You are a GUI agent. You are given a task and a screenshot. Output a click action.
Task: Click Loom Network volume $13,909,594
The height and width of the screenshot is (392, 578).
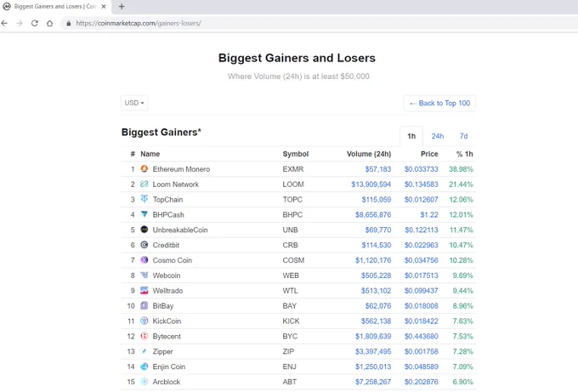[x=371, y=184]
